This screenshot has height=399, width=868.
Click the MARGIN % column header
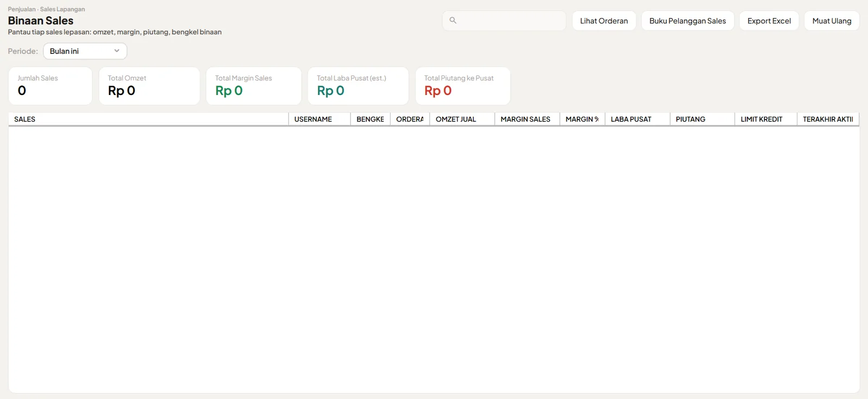[x=583, y=119]
